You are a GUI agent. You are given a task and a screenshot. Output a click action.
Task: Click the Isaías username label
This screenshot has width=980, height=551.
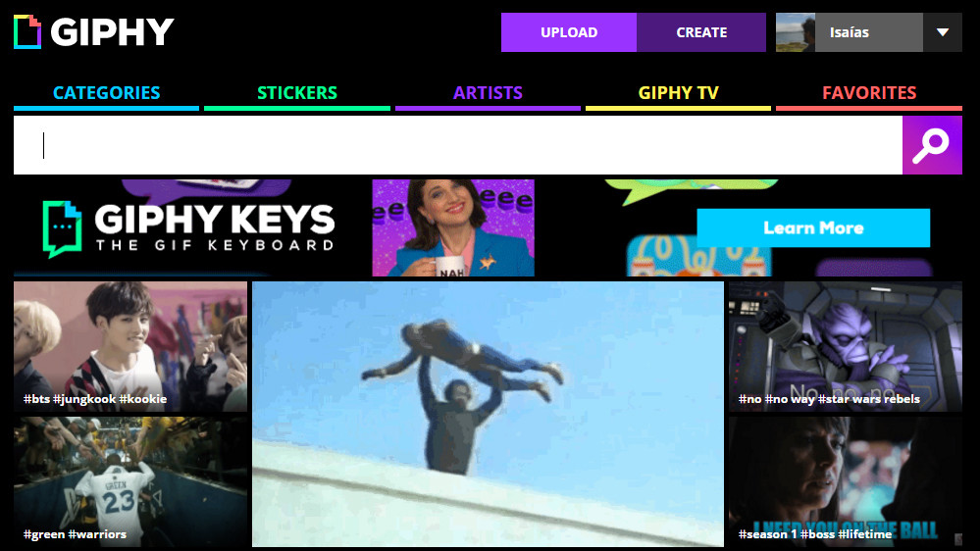coord(849,32)
